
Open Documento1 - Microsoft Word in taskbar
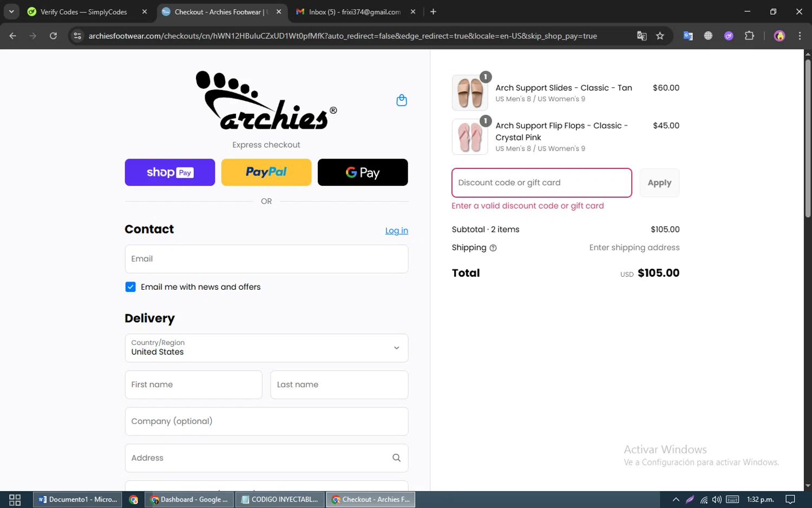78,499
